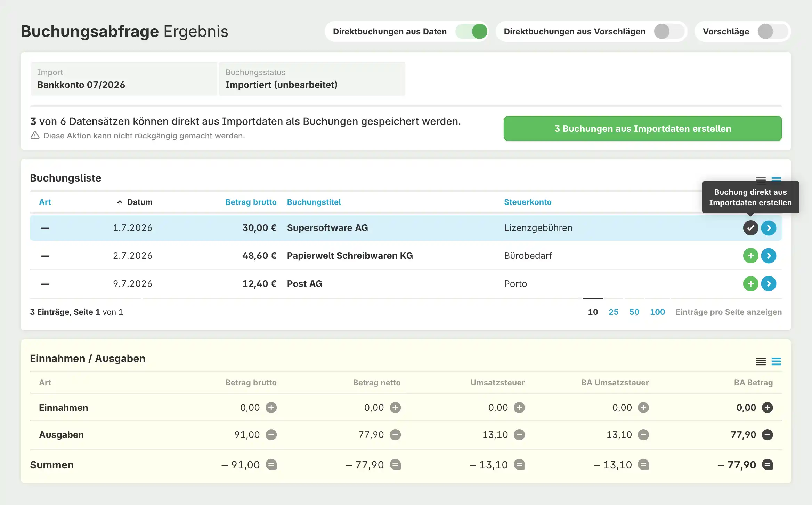812x505 pixels.
Task: Click the 48,60 € amount cell
Action: click(259, 256)
